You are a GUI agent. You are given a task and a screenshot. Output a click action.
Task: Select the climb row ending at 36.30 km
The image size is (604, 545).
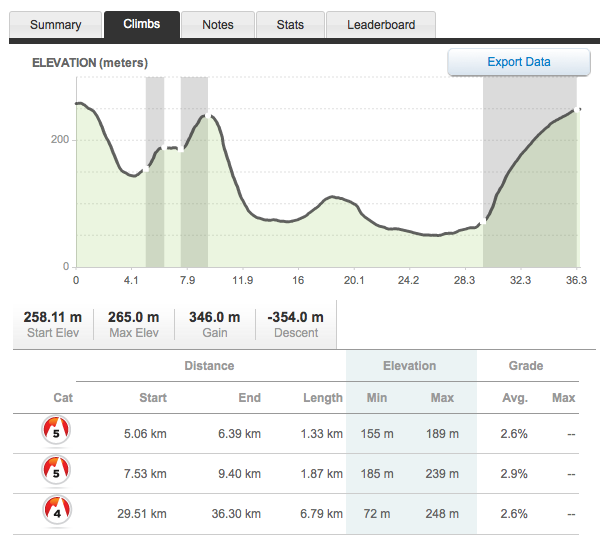(296, 514)
